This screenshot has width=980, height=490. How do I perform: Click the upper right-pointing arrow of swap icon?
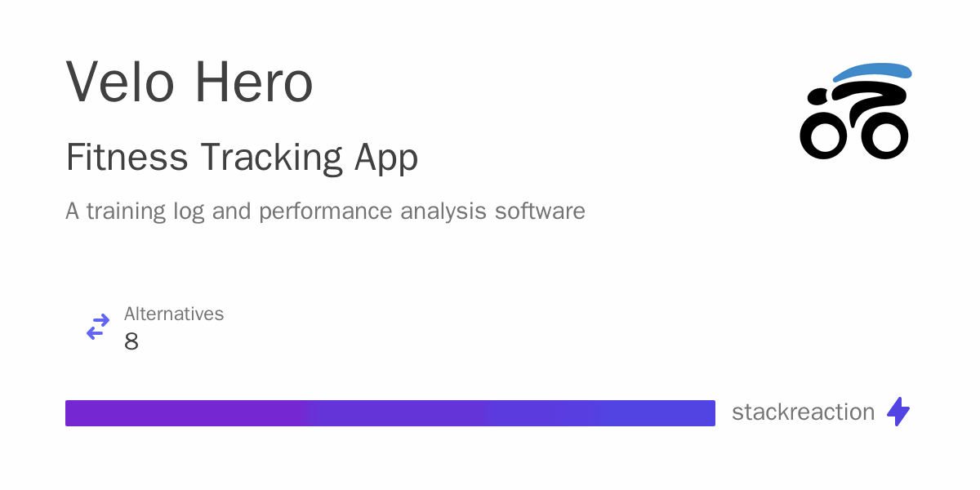point(100,319)
